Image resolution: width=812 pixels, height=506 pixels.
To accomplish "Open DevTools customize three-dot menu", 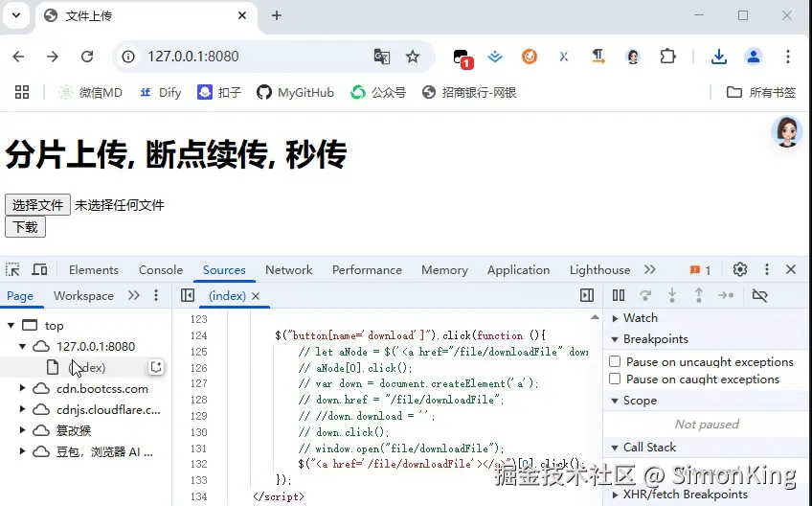I will pyautogui.click(x=767, y=269).
